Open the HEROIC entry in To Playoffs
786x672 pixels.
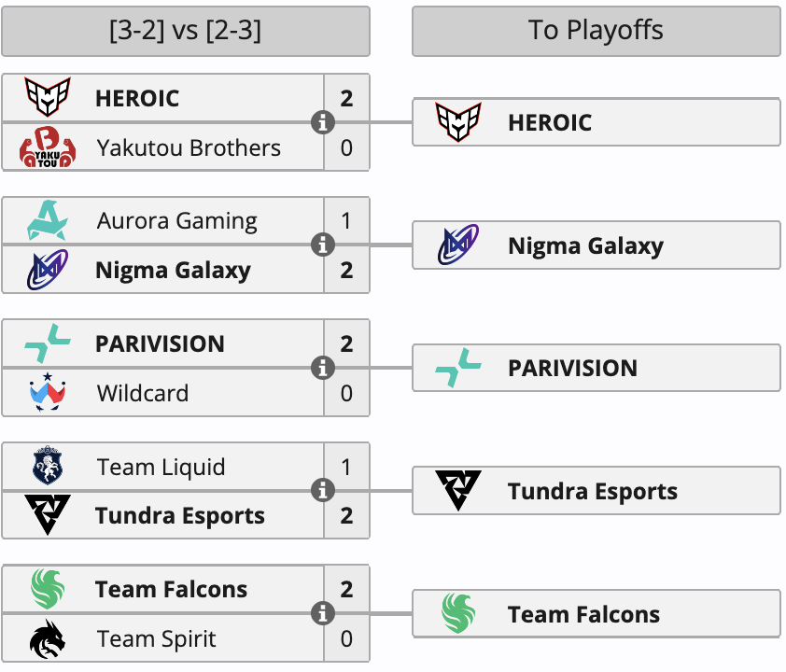coord(596,122)
